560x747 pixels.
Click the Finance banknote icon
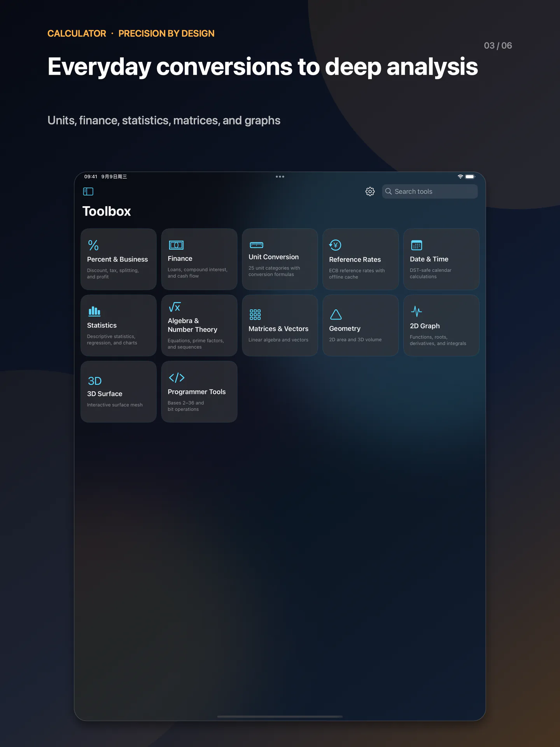click(x=176, y=245)
